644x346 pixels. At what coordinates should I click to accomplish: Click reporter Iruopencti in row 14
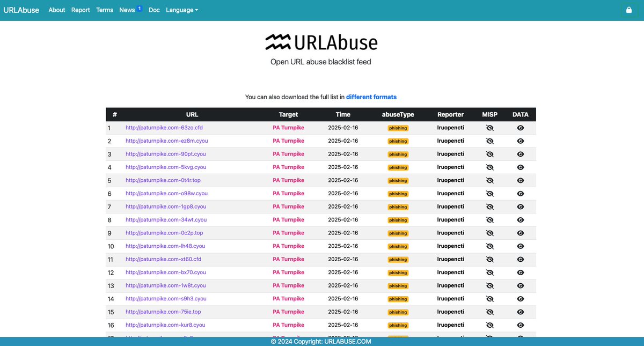click(x=451, y=299)
